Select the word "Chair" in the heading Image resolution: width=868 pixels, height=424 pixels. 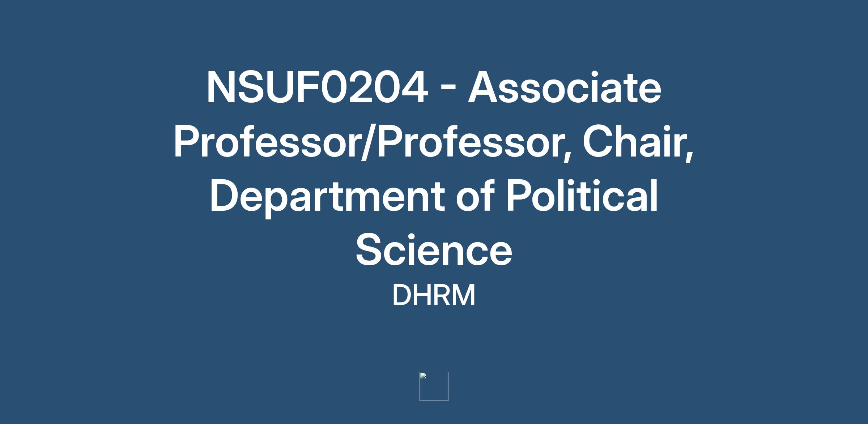(x=632, y=142)
